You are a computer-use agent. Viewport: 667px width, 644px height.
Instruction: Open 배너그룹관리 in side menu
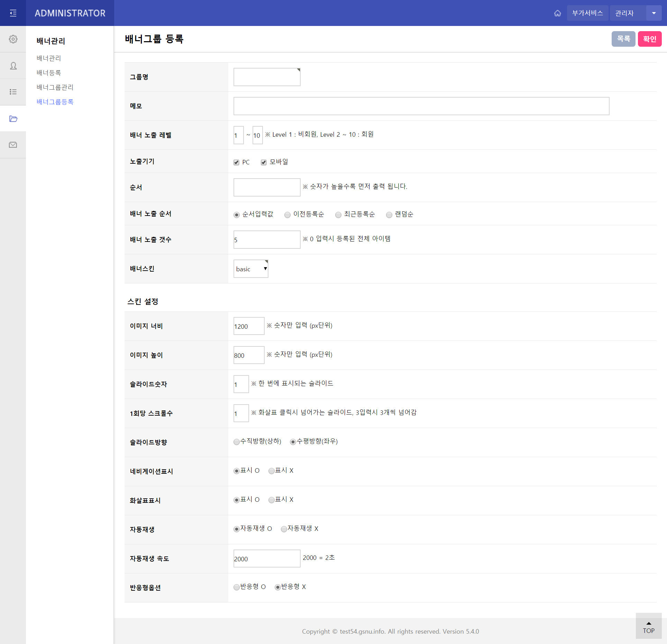55,87
